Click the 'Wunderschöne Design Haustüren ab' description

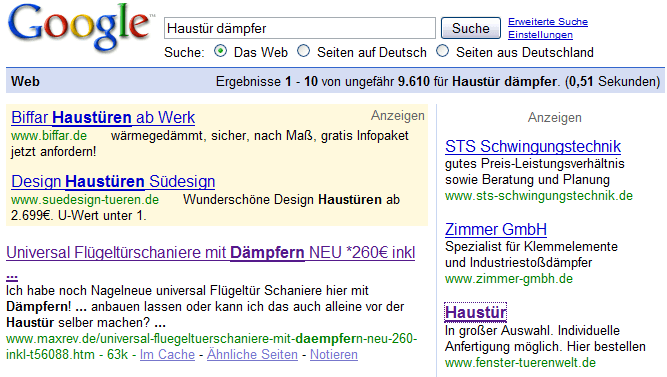[x=291, y=200]
